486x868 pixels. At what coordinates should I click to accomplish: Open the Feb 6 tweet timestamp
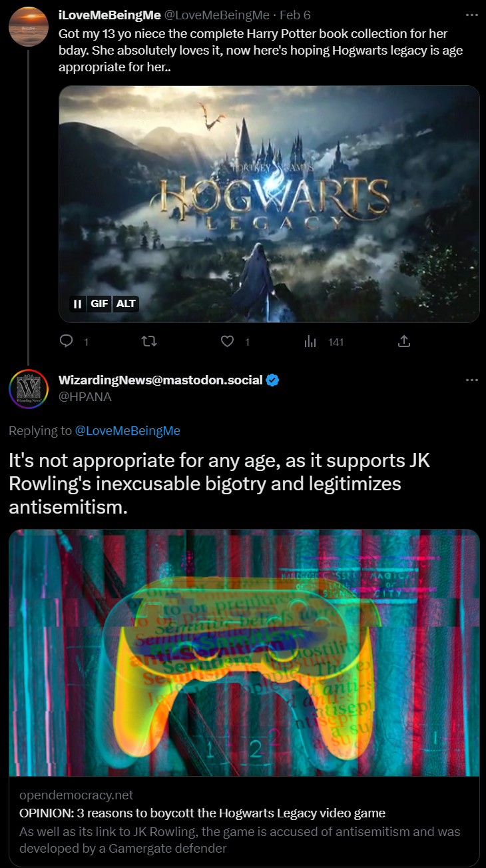tap(295, 15)
